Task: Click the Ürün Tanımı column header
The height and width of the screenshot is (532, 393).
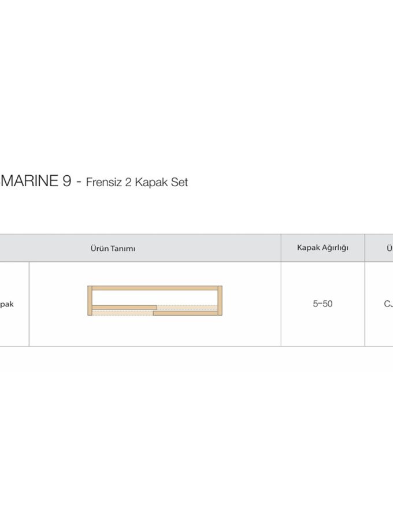Action: [x=113, y=249]
